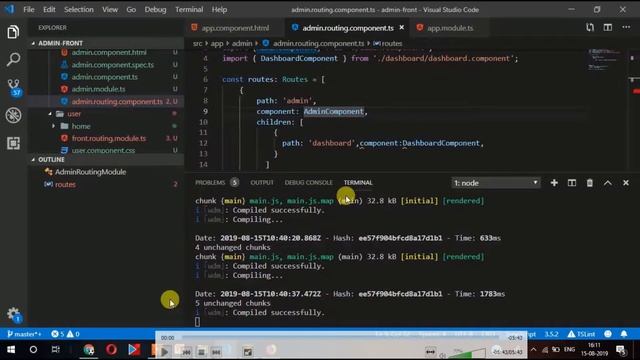Screen dimensions: 640x360
Task: Select AdminRoutingModule in the outline
Action: pyautogui.click(x=90, y=172)
